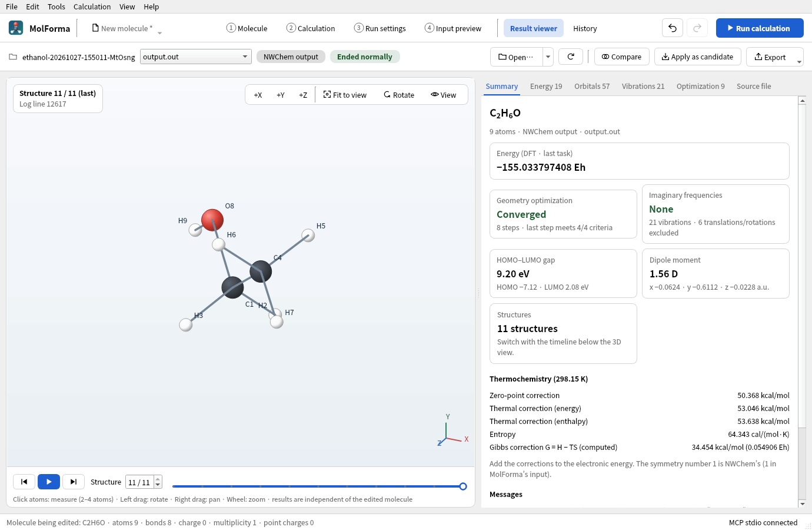The width and height of the screenshot is (812, 530).
Task: Skip to the last structure
Action: coord(74,482)
